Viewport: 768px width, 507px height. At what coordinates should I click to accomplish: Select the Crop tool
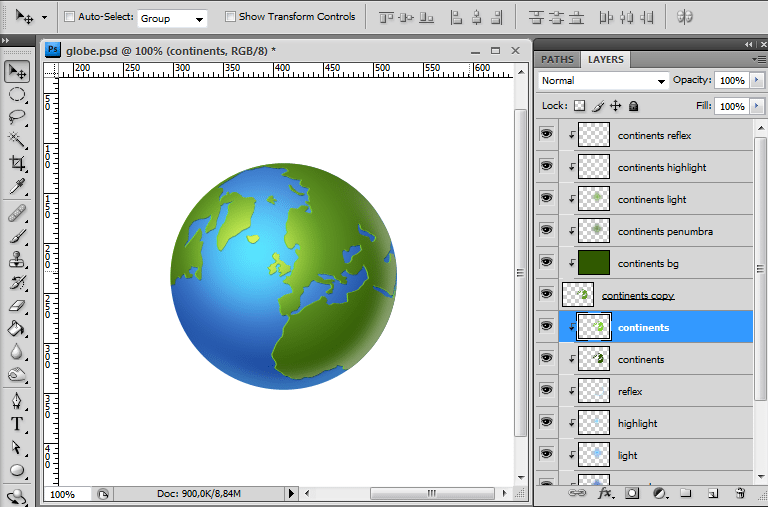point(17,163)
